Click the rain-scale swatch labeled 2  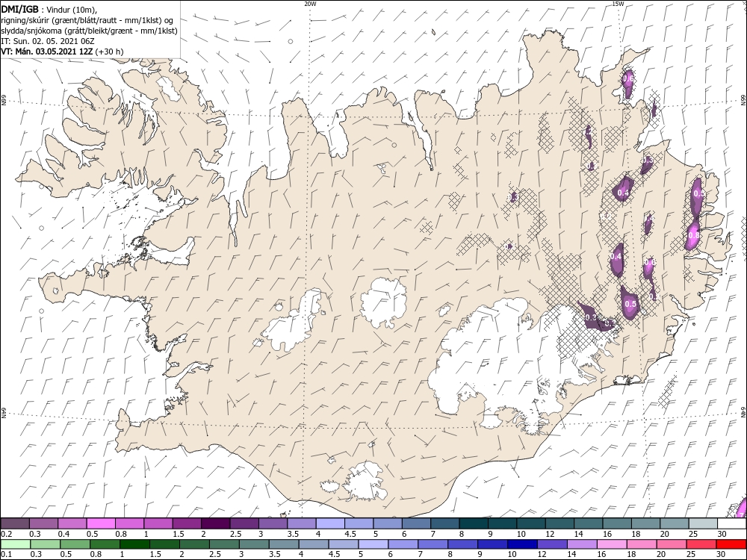[x=194, y=544]
